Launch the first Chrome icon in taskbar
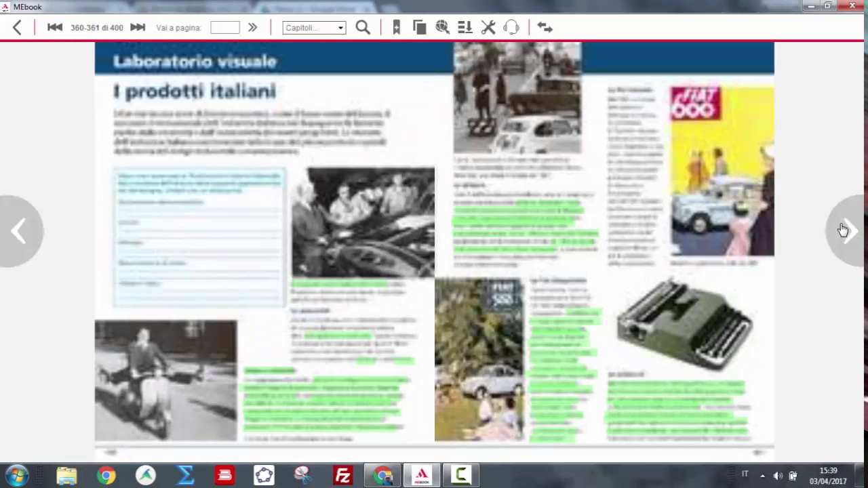Image resolution: width=868 pixels, height=488 pixels. click(106, 475)
